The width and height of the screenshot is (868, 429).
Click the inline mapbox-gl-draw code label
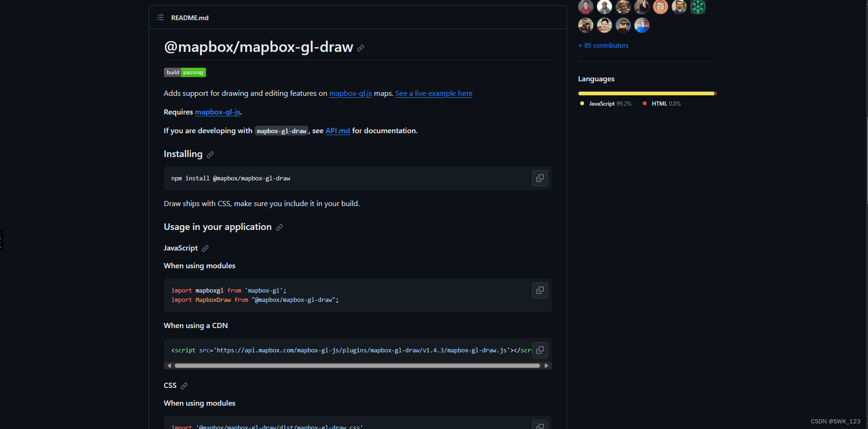281,131
